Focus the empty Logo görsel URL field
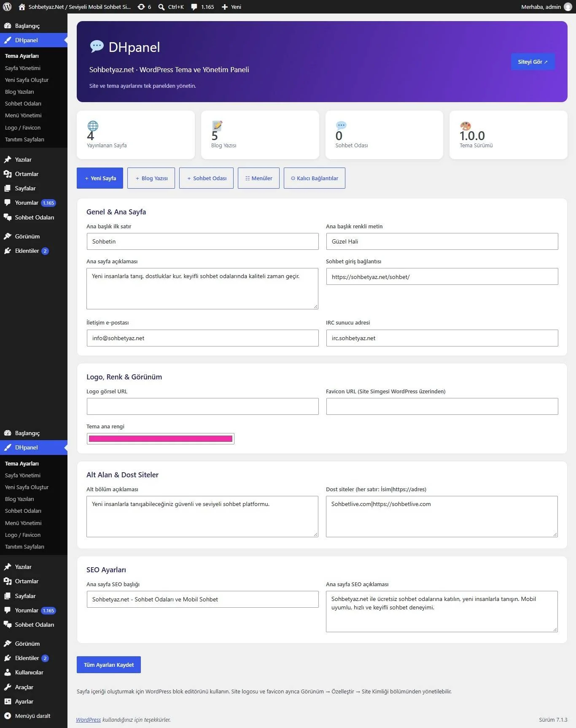 203,406
